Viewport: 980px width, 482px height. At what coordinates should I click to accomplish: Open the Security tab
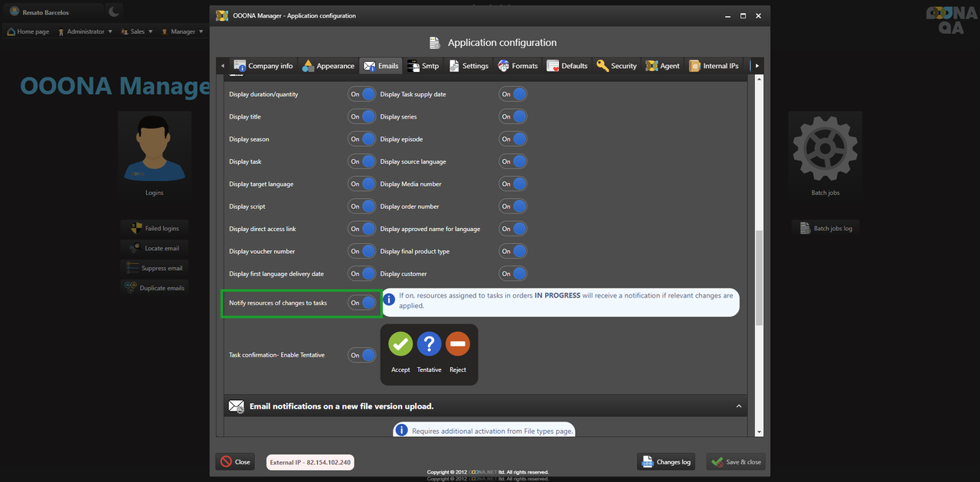pos(616,66)
